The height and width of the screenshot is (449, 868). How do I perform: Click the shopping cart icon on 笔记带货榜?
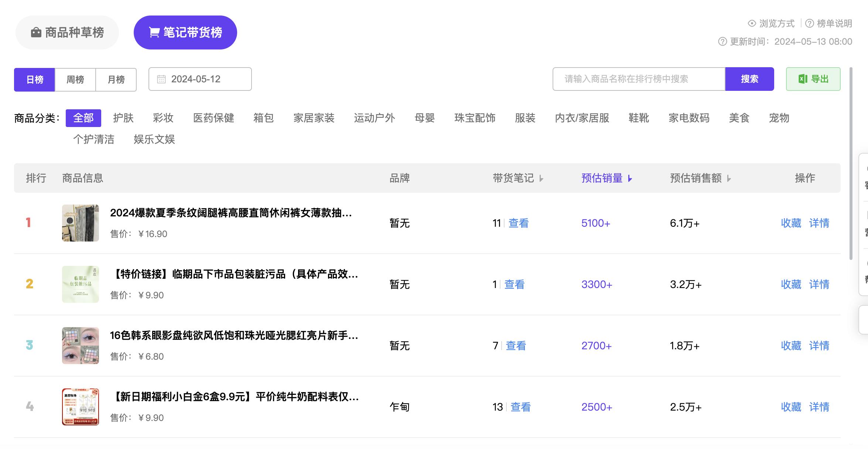coord(154,32)
